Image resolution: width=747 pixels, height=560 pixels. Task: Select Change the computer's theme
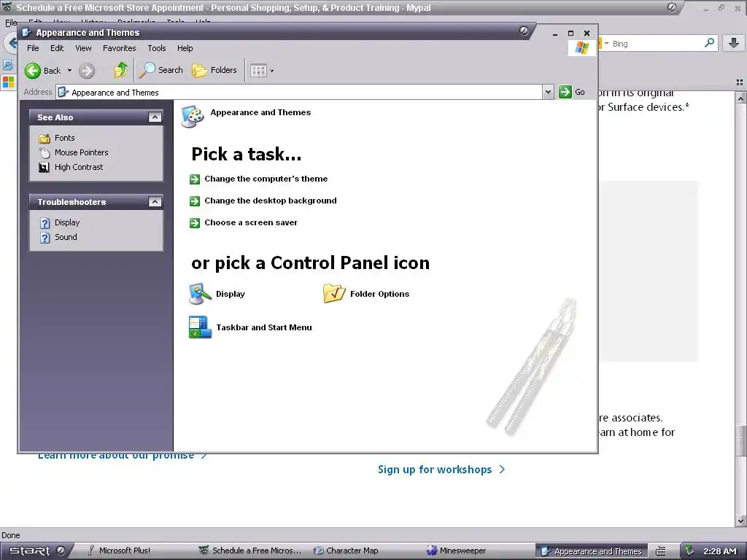point(266,179)
